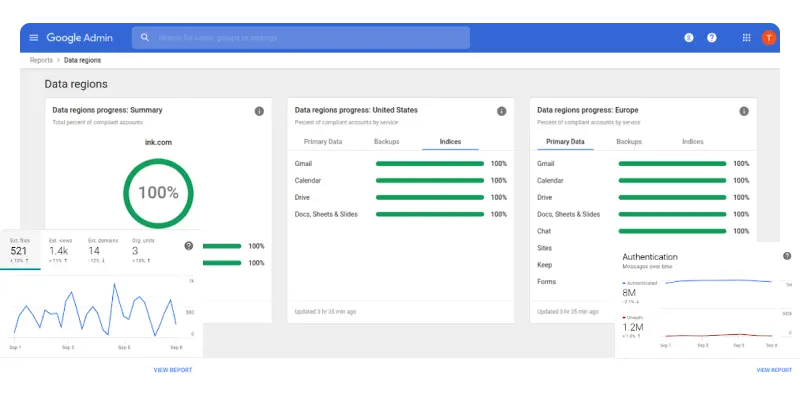
Task: Open View Report link under file chart
Action: pos(173,370)
